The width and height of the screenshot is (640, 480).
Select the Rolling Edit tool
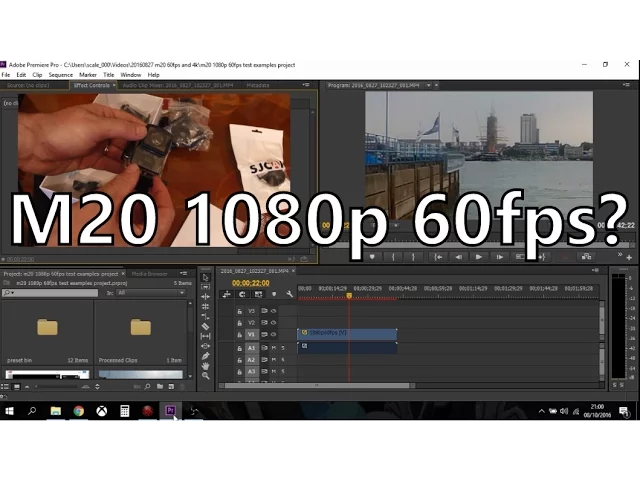coord(205,307)
